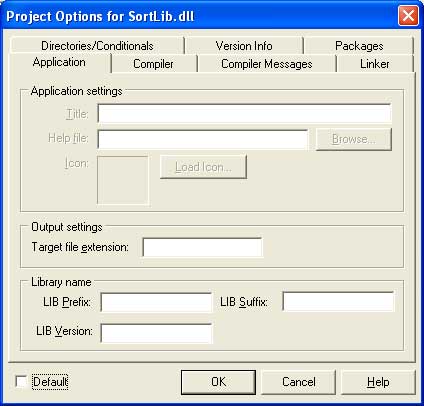The height and width of the screenshot is (406, 424).
Task: Select the Packages tab
Action: [359, 46]
